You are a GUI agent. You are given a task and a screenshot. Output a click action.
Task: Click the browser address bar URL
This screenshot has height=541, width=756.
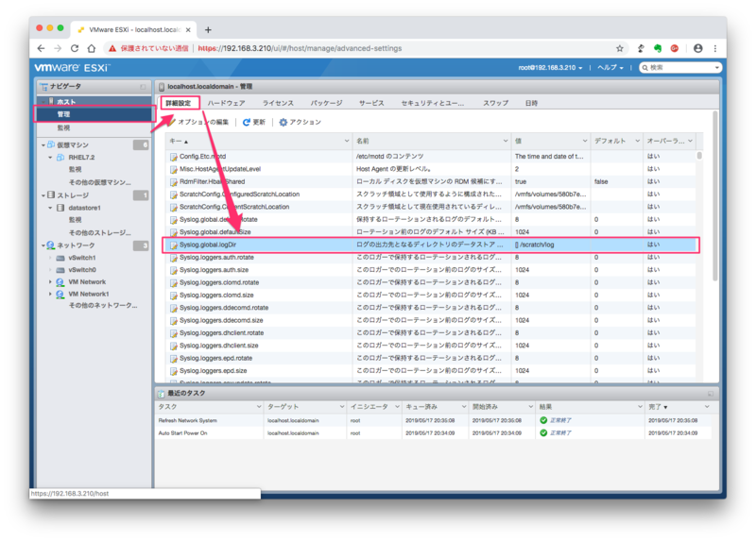coord(300,48)
